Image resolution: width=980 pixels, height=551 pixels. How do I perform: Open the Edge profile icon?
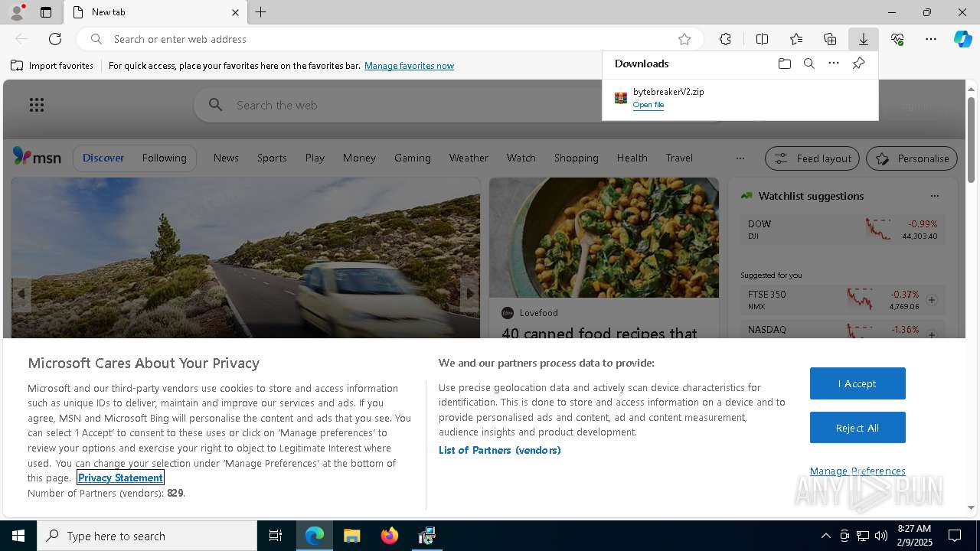point(17,11)
